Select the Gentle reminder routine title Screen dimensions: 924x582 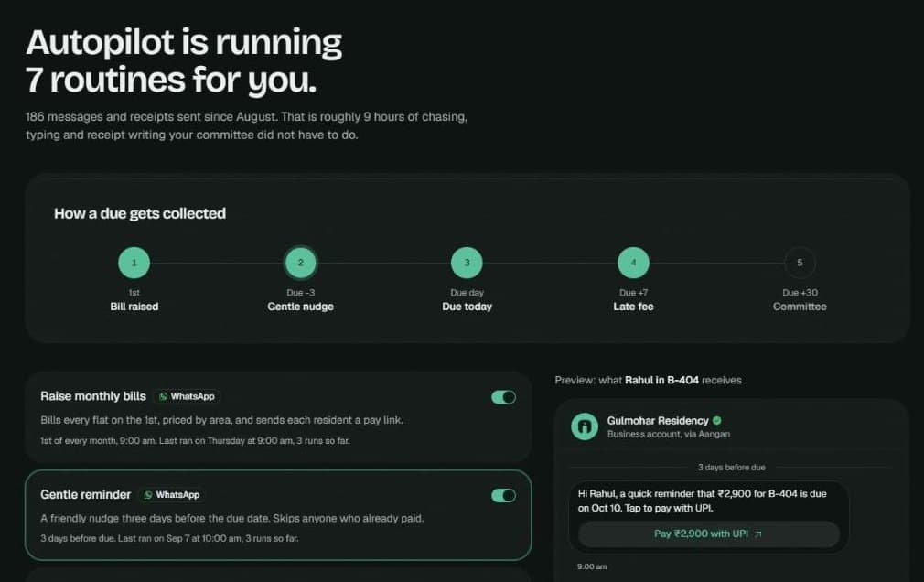coord(85,495)
